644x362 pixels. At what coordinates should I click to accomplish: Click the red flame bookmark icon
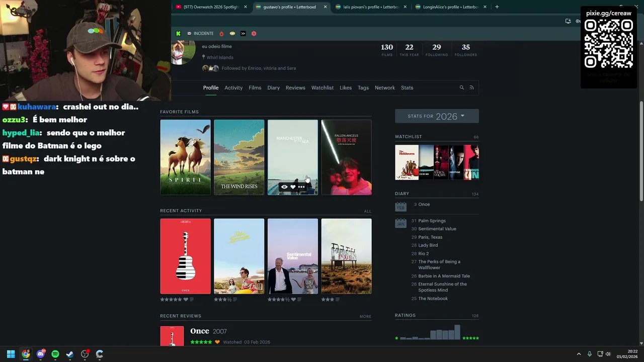click(221, 34)
